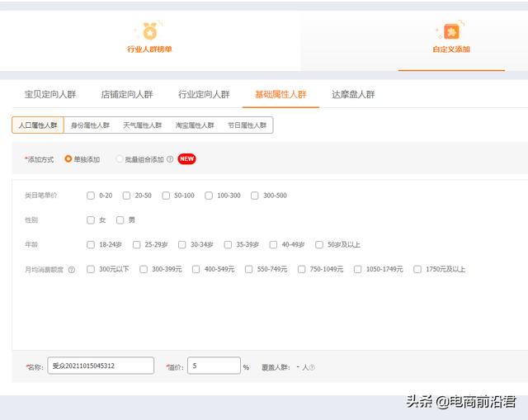Tick the 女 gender checkbox
Image resolution: width=528 pixels, height=420 pixels.
tap(91, 220)
